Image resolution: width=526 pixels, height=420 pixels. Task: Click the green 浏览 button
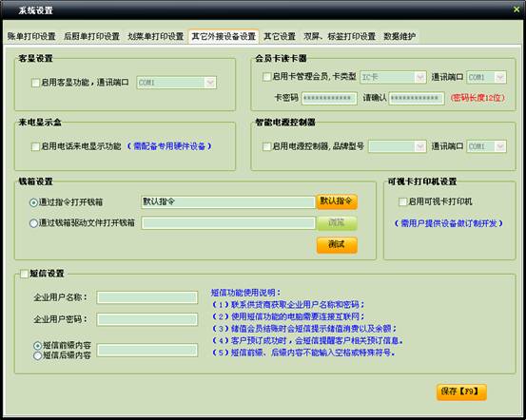coord(337,223)
